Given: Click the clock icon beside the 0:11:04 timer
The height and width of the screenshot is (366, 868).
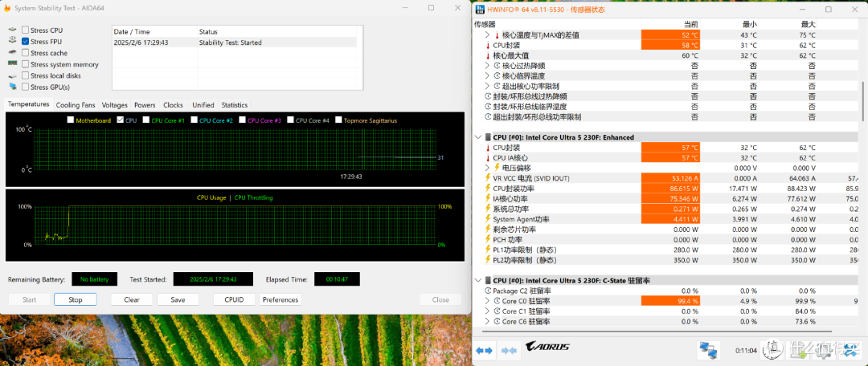Looking at the screenshot, I should pos(771,349).
